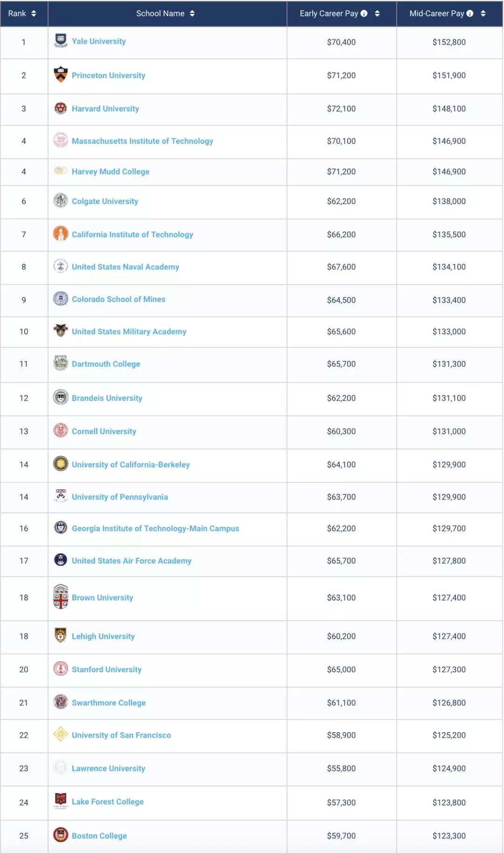Click the Lehigh University shield logo
This screenshot has height=853, width=504.
pyautogui.click(x=61, y=635)
